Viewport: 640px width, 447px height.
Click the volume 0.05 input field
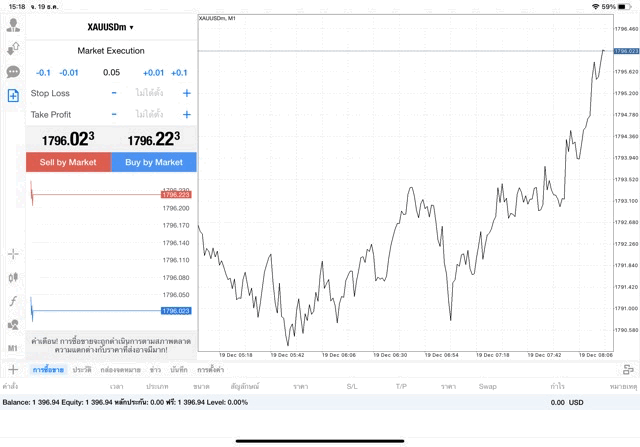pyautogui.click(x=111, y=73)
